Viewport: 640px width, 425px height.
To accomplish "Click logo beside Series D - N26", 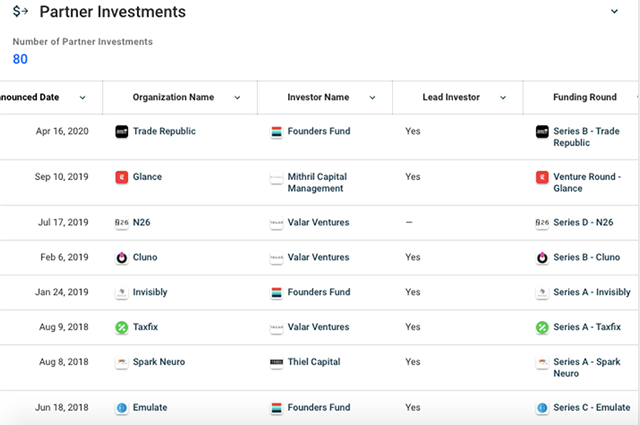I will pos(542,223).
